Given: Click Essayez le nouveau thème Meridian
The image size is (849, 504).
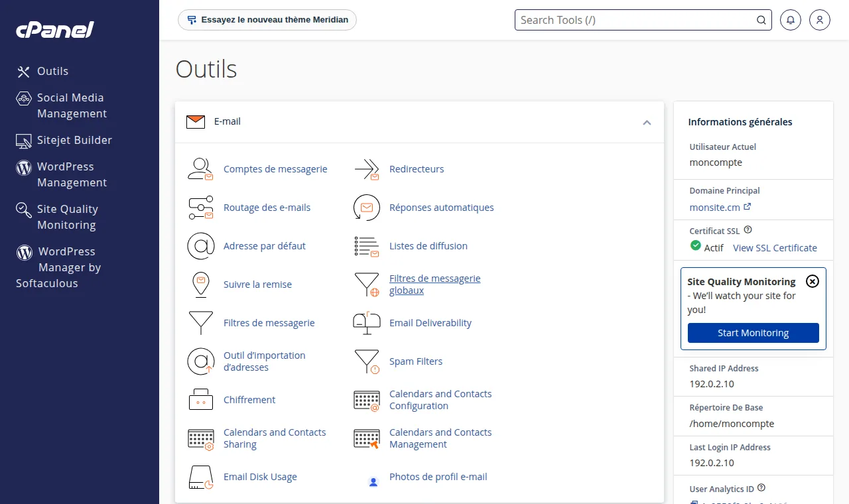Looking at the screenshot, I should pyautogui.click(x=267, y=20).
